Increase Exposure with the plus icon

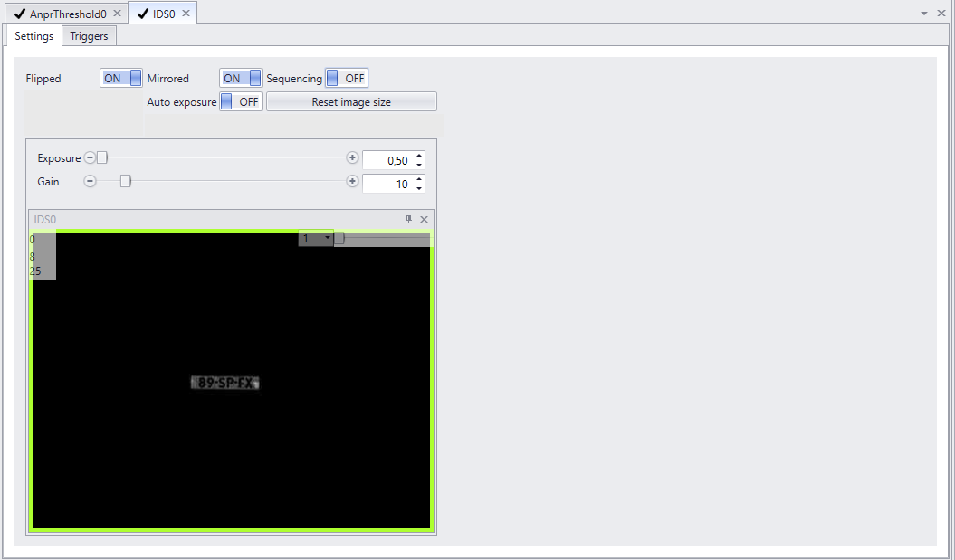(x=352, y=157)
